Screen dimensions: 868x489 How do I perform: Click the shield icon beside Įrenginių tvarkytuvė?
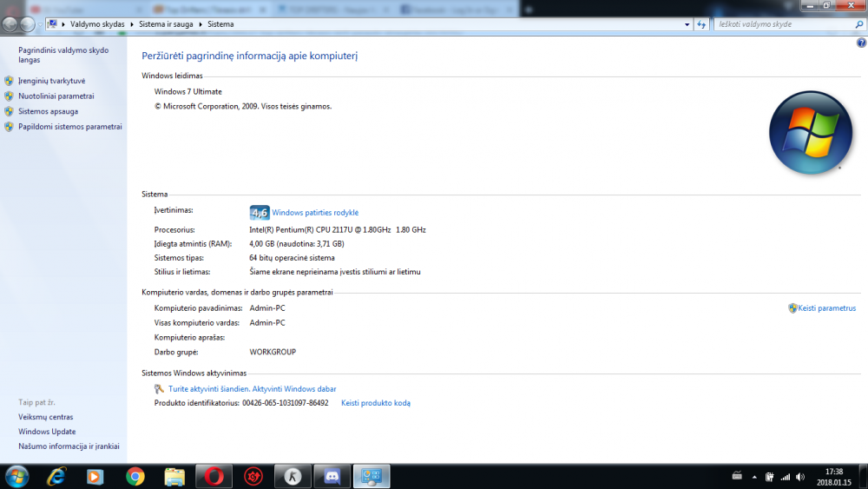9,81
